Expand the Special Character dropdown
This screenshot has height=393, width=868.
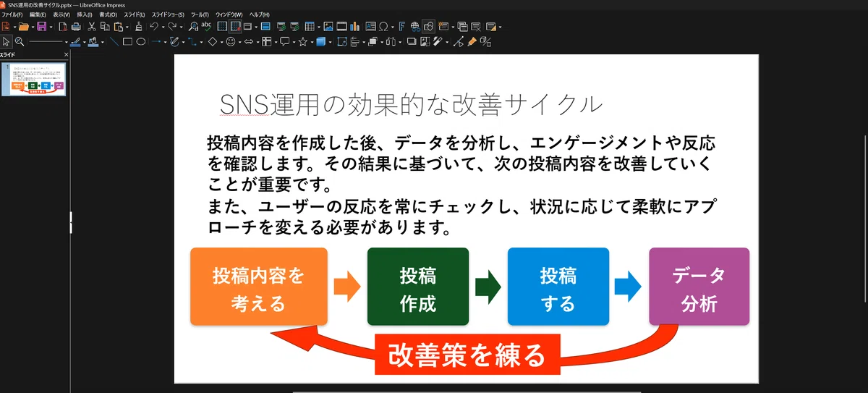click(x=393, y=28)
